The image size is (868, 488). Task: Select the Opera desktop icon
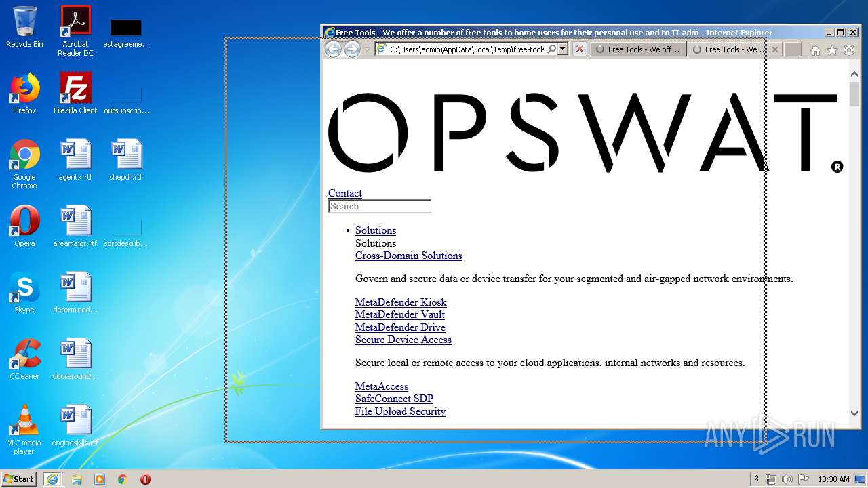click(x=24, y=226)
